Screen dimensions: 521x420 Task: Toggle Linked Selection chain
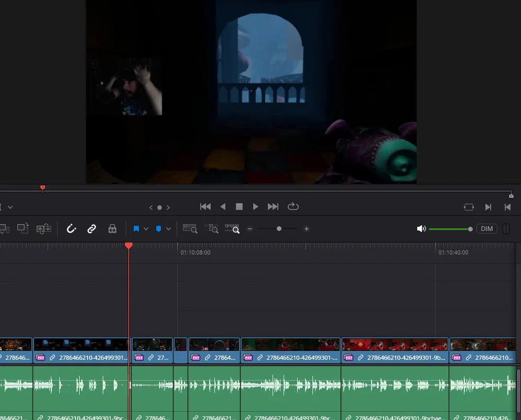(92, 229)
